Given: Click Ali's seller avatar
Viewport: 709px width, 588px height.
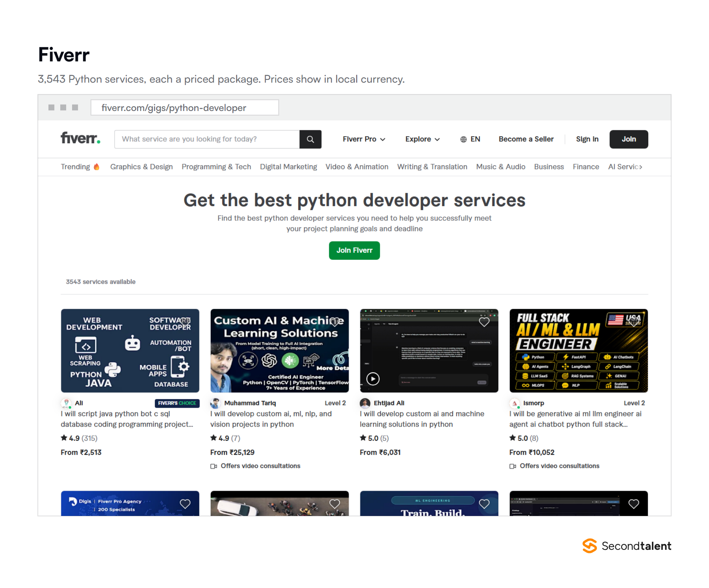Looking at the screenshot, I should tap(66, 403).
